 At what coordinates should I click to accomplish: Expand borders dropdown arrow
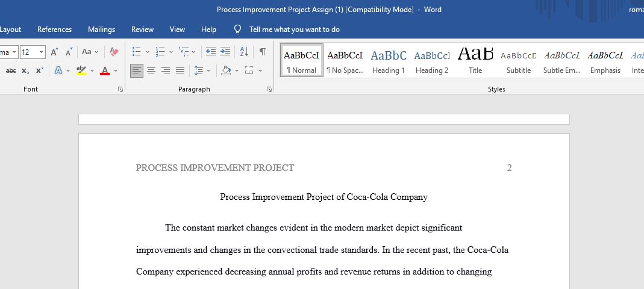pos(260,70)
